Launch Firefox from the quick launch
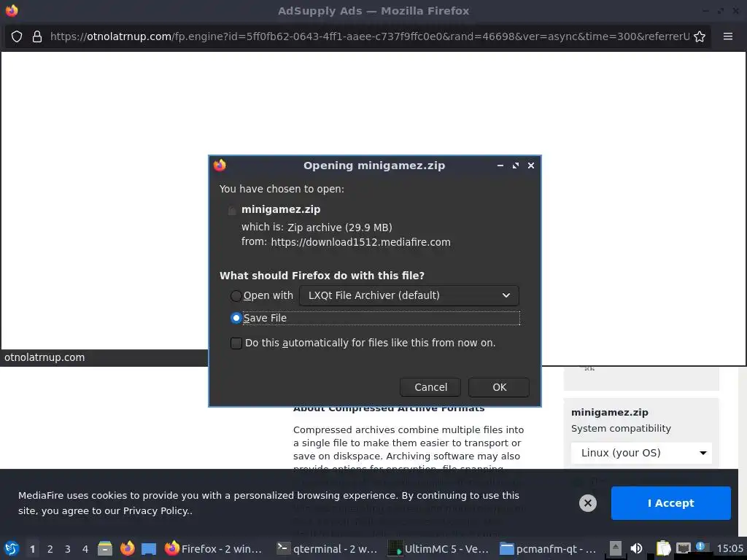The width and height of the screenshot is (747, 560). (x=127, y=548)
